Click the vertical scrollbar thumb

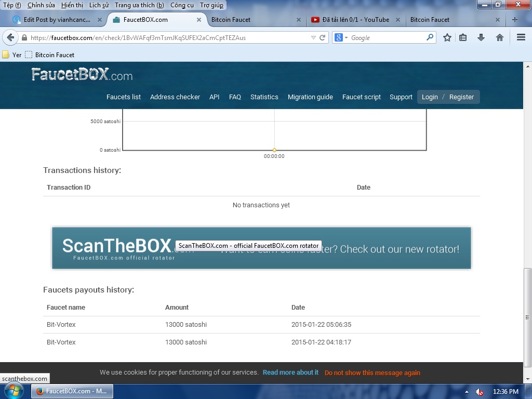(x=527, y=317)
